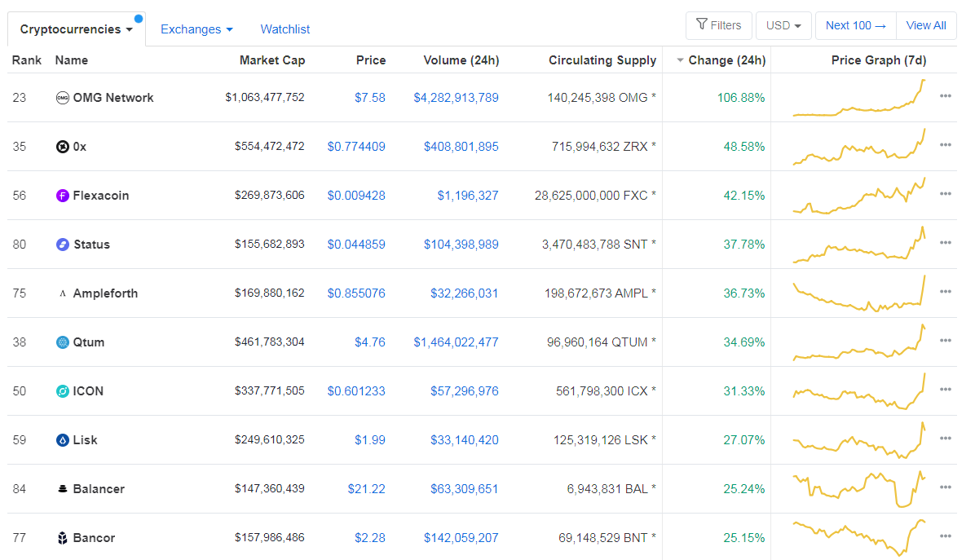This screenshot has height=560, width=975.
Task: Click the Flexacoin purple logo icon
Action: [x=62, y=196]
